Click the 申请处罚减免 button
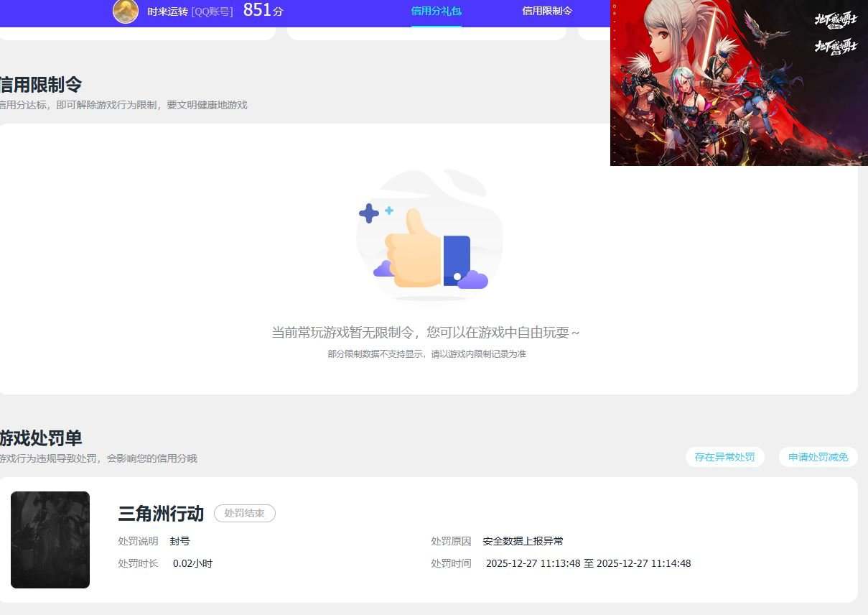The width and height of the screenshot is (868, 615). pyautogui.click(x=818, y=457)
